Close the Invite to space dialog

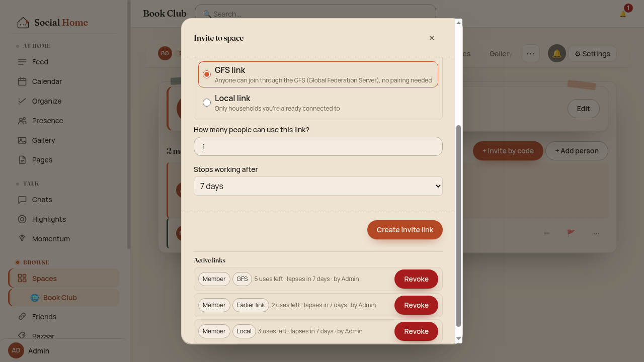tap(432, 38)
